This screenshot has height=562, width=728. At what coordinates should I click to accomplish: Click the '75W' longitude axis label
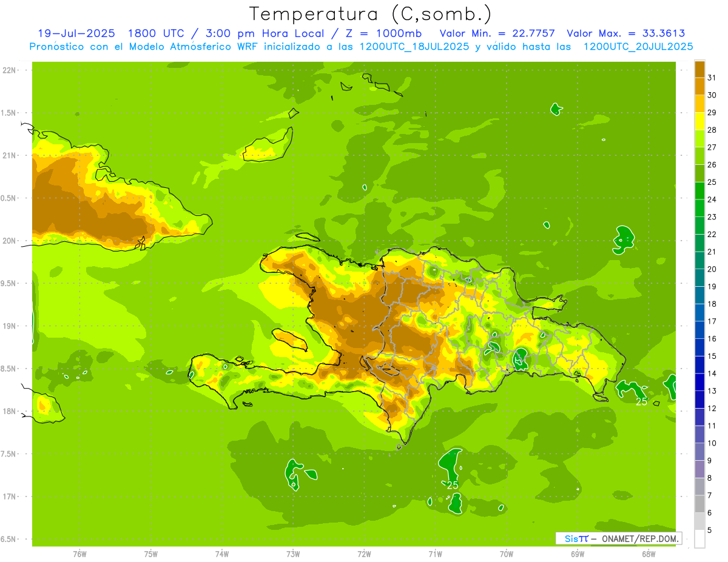pos(151,554)
